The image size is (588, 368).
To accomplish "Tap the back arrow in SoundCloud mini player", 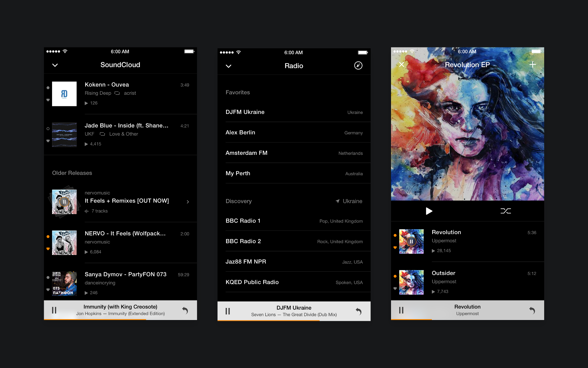I will [185, 310].
